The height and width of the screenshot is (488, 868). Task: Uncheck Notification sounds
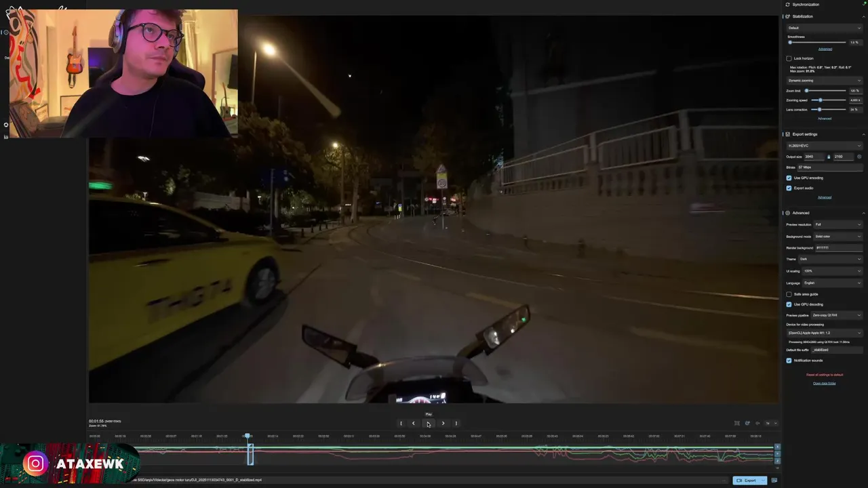coord(789,361)
